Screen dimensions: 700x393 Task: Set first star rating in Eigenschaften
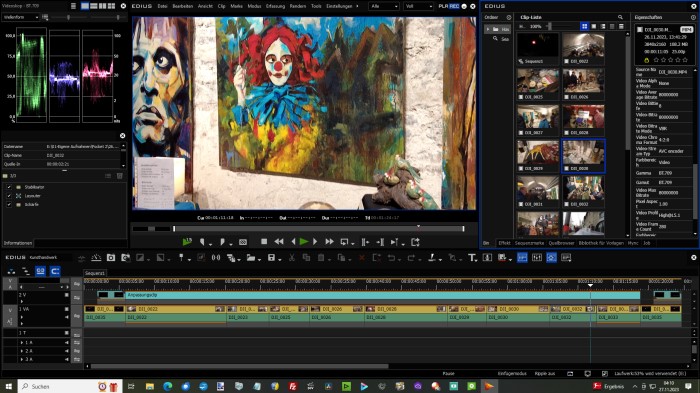coord(655,60)
